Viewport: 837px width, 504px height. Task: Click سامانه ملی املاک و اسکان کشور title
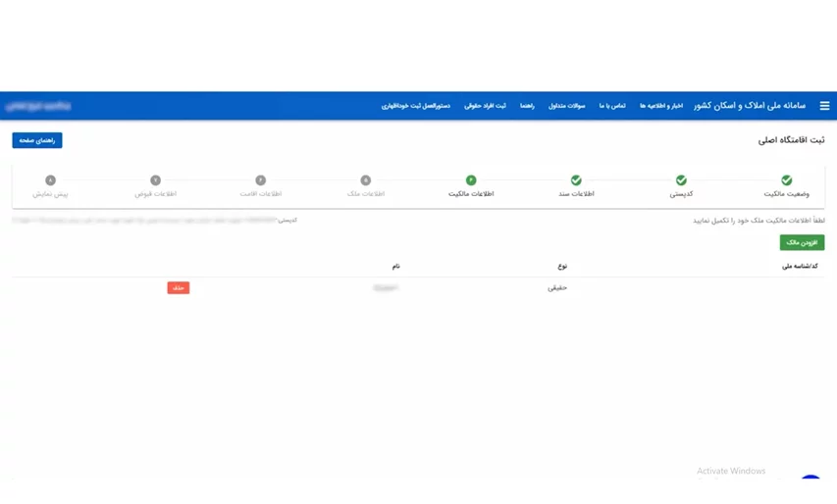[x=750, y=106]
